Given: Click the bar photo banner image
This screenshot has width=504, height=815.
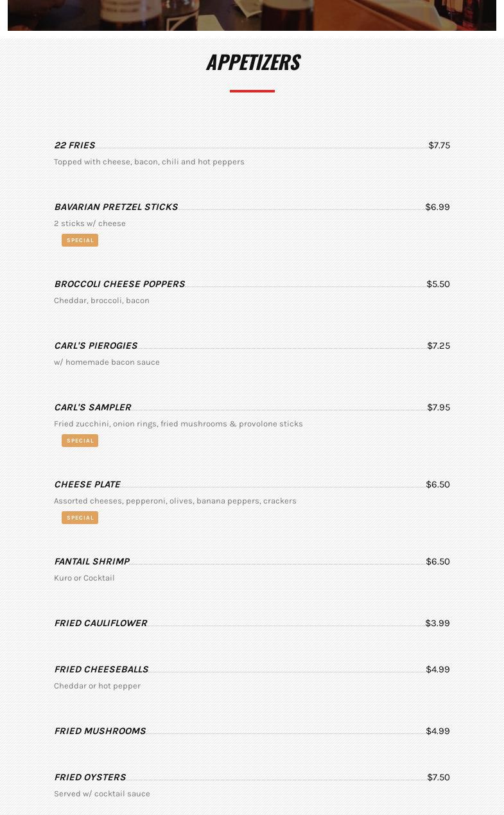Looking at the screenshot, I should tap(252, 15).
